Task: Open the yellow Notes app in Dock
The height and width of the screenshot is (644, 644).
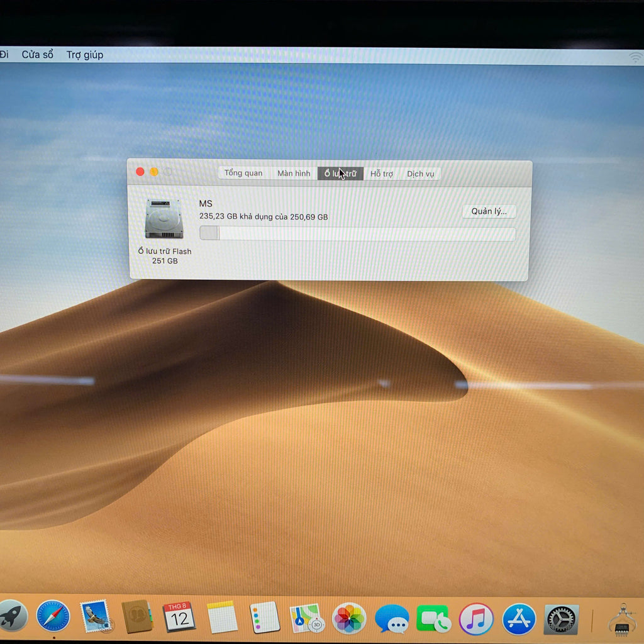Action: (222, 618)
